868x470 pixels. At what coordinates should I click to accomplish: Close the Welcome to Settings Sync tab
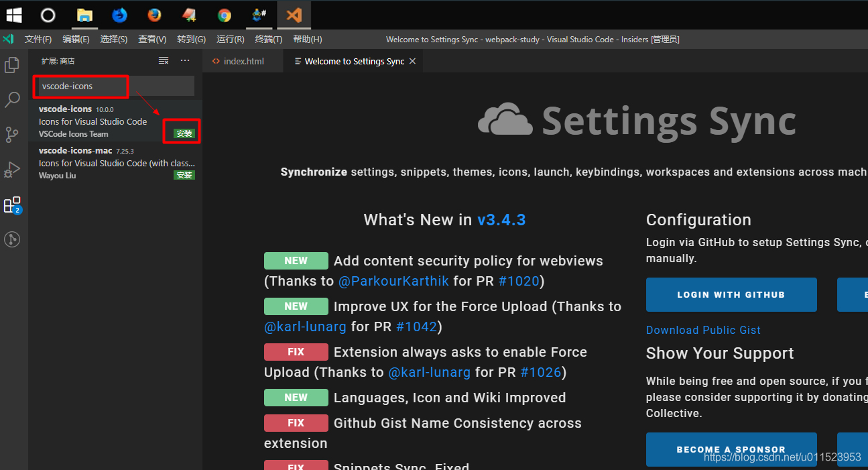[x=413, y=61]
